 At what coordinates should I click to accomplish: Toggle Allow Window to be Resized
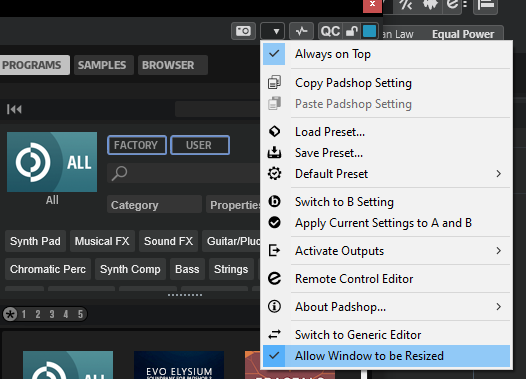[x=386, y=356]
